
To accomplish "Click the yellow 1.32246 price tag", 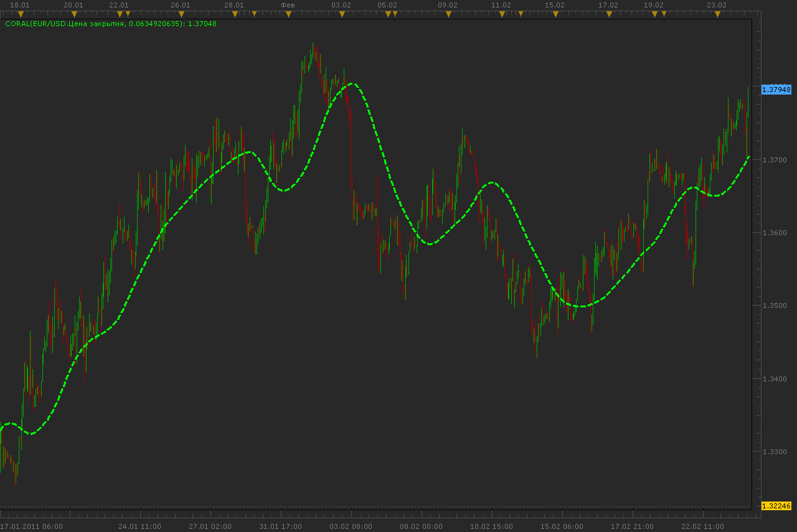I will (x=776, y=506).
